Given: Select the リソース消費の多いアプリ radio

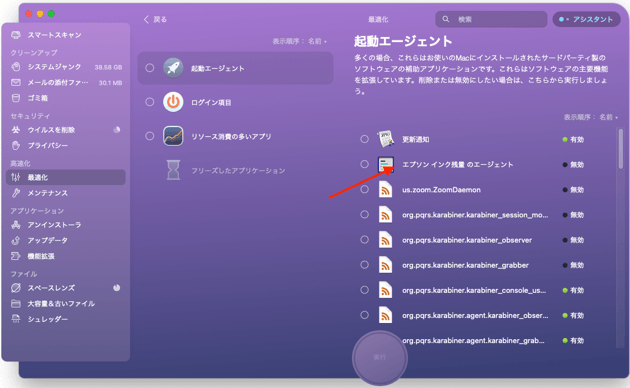Looking at the screenshot, I should [x=149, y=136].
